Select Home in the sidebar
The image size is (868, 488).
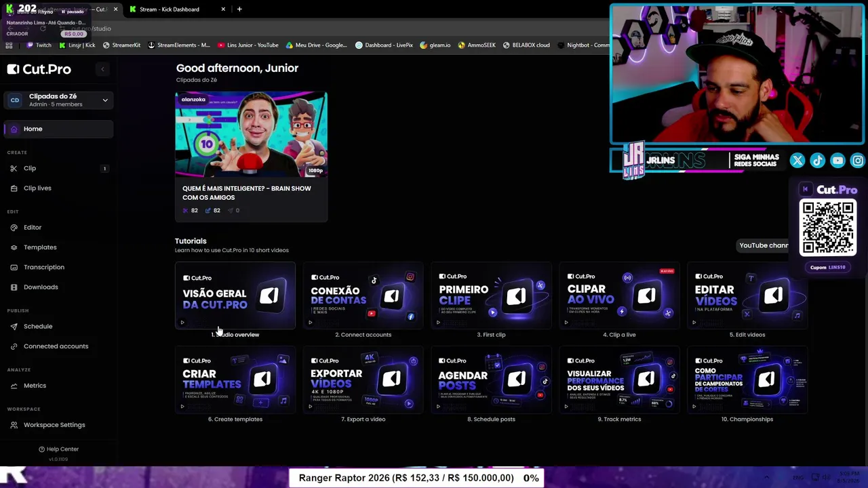[x=59, y=129]
